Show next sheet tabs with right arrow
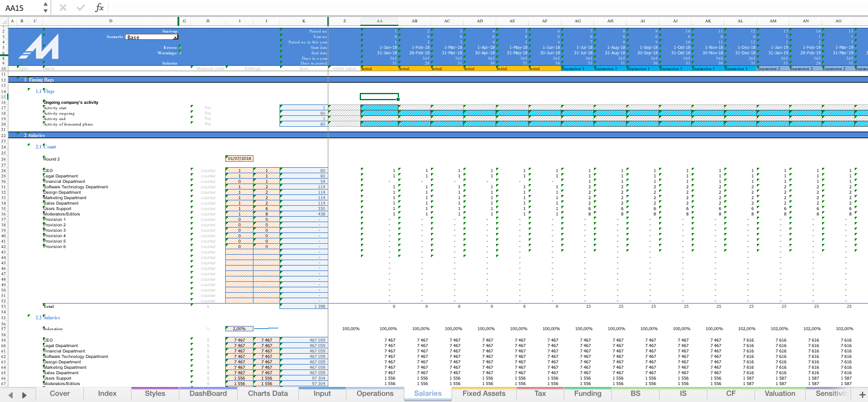This screenshot has width=868, height=402. 24,395
